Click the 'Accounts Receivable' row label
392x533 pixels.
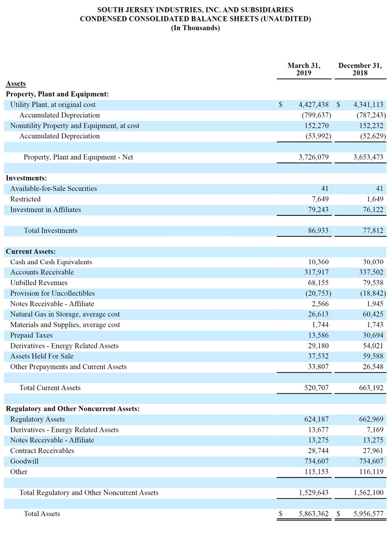pyautogui.click(x=42, y=272)
